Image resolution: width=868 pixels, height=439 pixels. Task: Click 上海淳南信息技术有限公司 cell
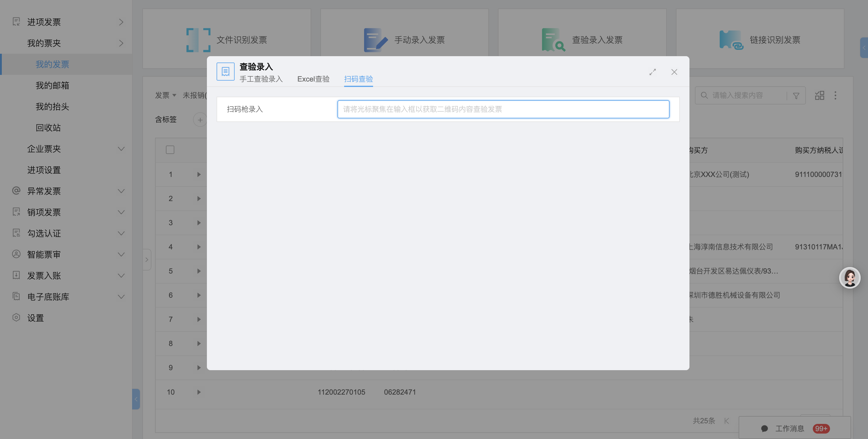point(731,247)
